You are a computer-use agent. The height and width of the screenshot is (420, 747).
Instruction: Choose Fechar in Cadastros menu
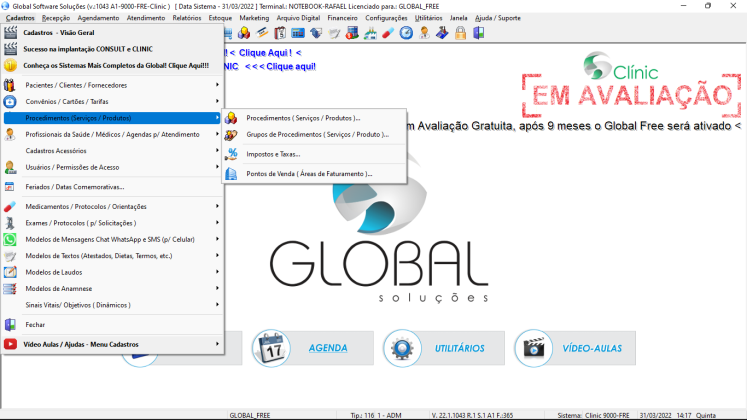coord(113,325)
